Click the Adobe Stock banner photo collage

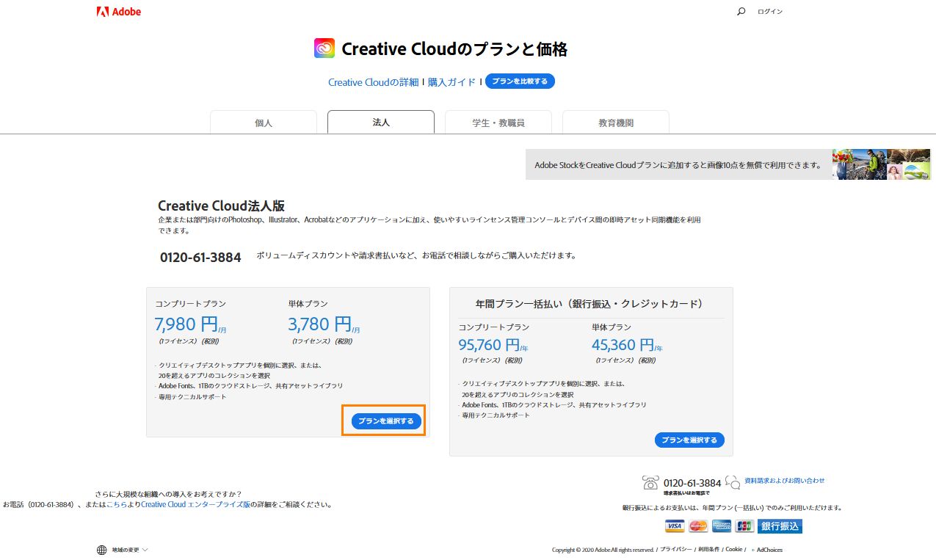point(881,164)
